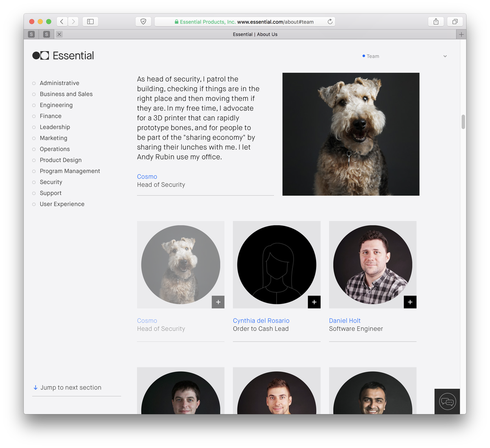Expand Cynthia del Rosario's plus button

tap(314, 302)
